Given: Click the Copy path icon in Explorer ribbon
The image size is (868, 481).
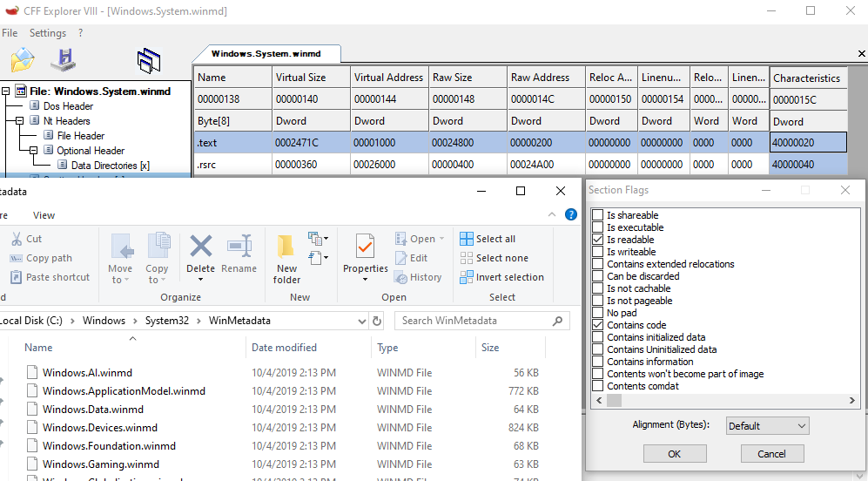Looking at the screenshot, I should coord(16,258).
